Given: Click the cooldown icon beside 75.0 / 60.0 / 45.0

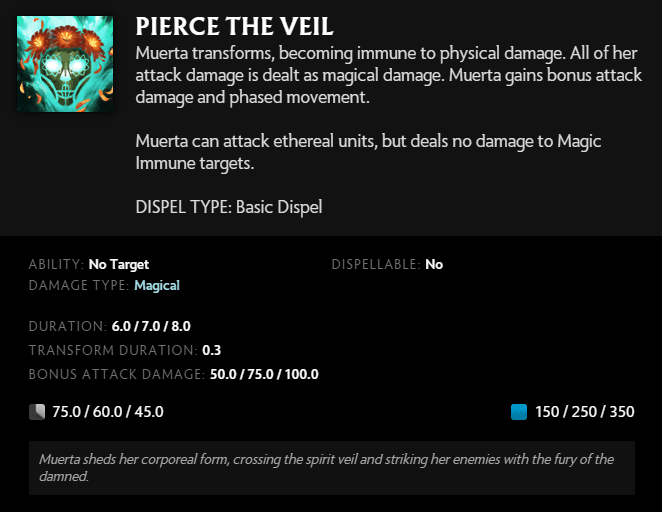Looking at the screenshot, I should [38, 411].
